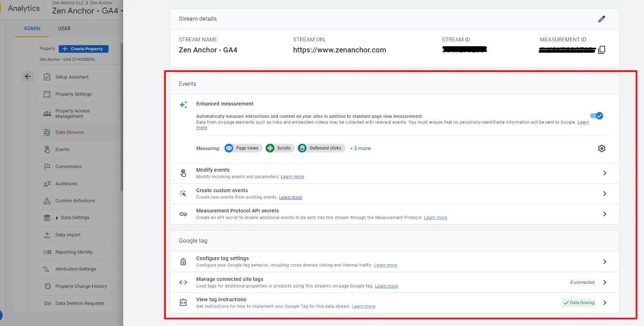Click the Measurement Protocol key icon

(x=183, y=214)
